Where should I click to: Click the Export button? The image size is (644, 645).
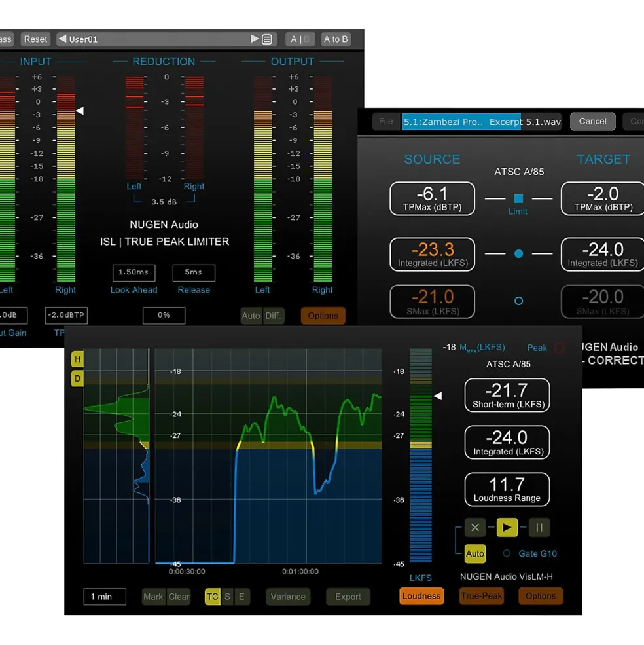348,597
